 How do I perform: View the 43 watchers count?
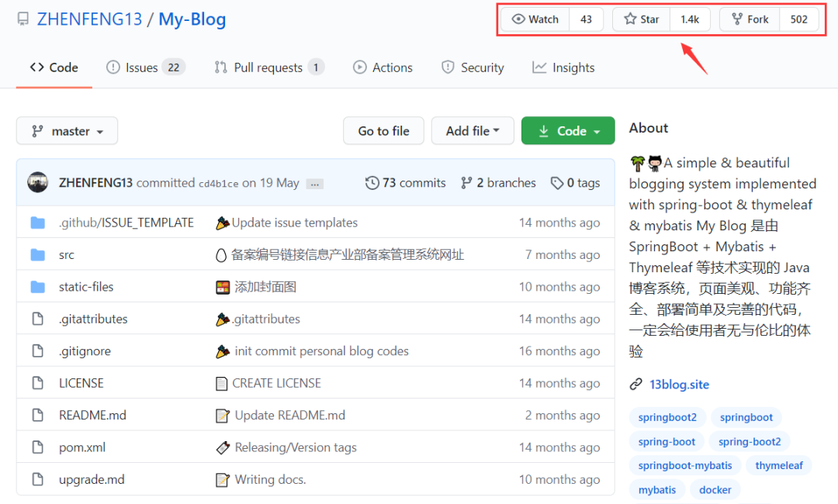point(586,19)
